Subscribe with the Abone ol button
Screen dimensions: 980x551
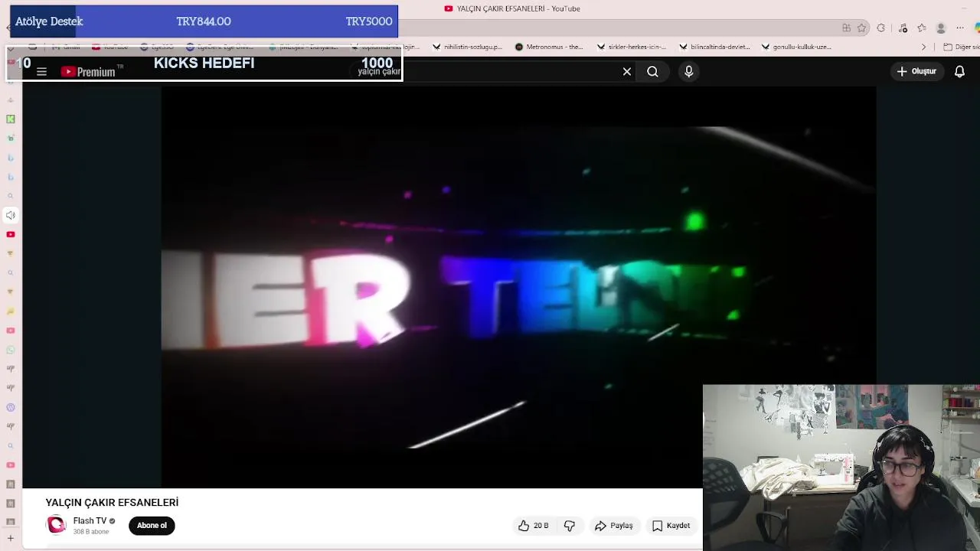coord(152,526)
